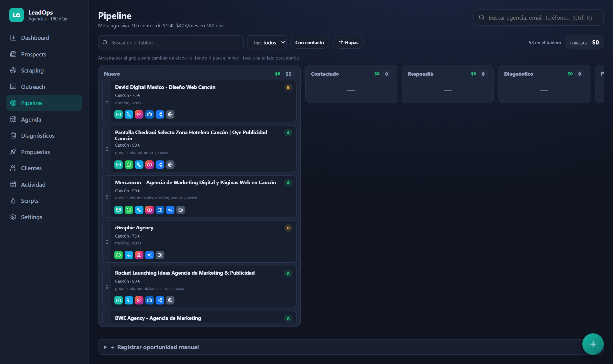Open the Etapas stage options
Image resolution: width=613 pixels, height=364 pixels.
[348, 42]
